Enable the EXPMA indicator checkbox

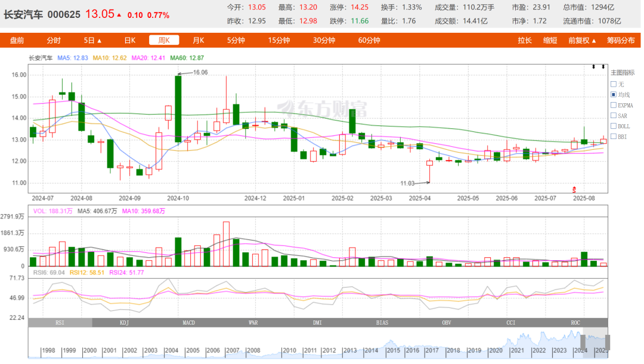(x=614, y=105)
